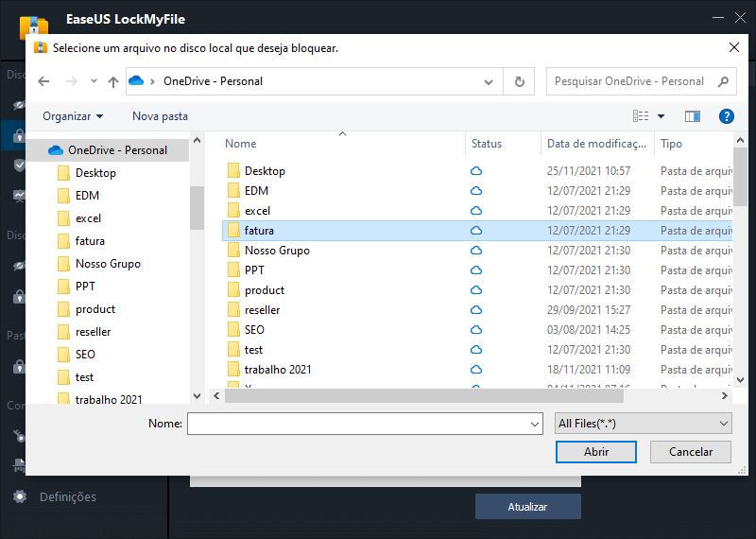Open recent locations chevron
The height and width of the screenshot is (539, 756).
point(94,81)
